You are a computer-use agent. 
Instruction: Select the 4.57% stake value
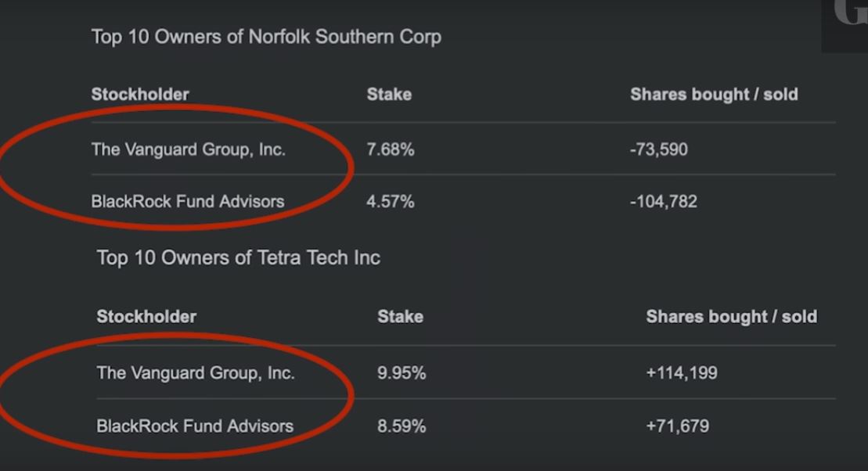(390, 201)
